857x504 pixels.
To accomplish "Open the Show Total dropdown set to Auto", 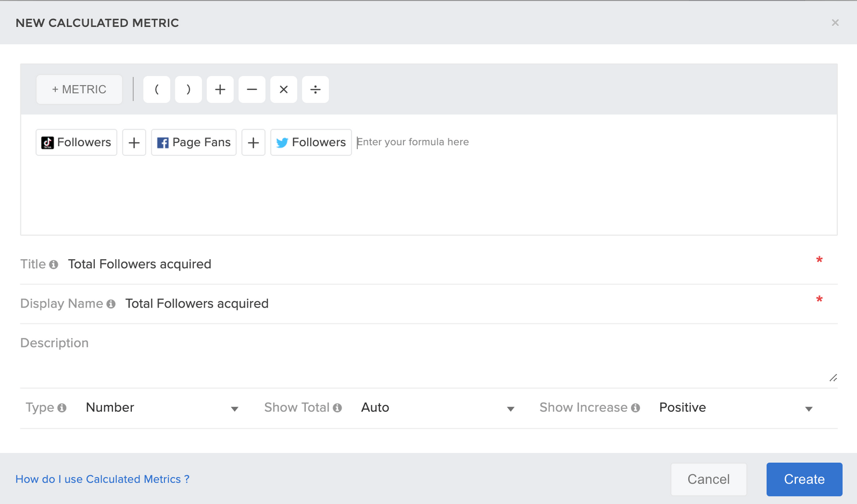I will tap(437, 408).
